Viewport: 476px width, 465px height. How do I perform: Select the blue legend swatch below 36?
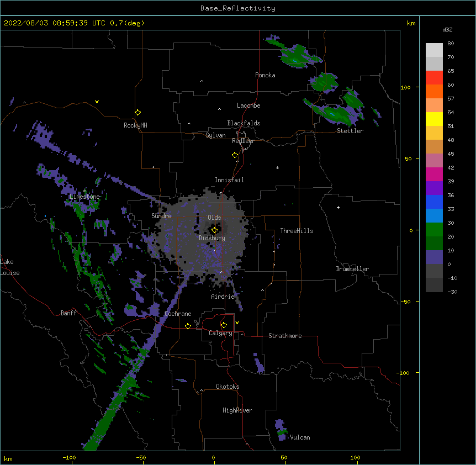pyautogui.click(x=434, y=202)
